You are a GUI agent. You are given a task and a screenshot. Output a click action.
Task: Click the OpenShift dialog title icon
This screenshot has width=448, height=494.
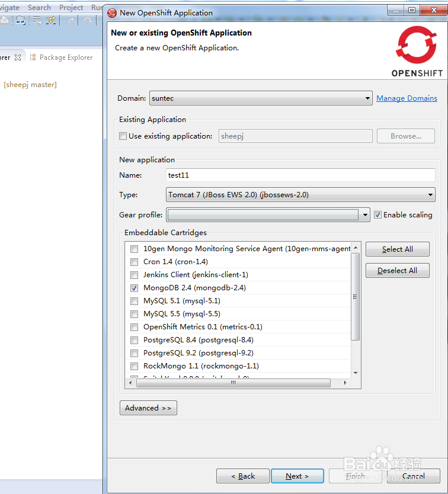point(112,13)
